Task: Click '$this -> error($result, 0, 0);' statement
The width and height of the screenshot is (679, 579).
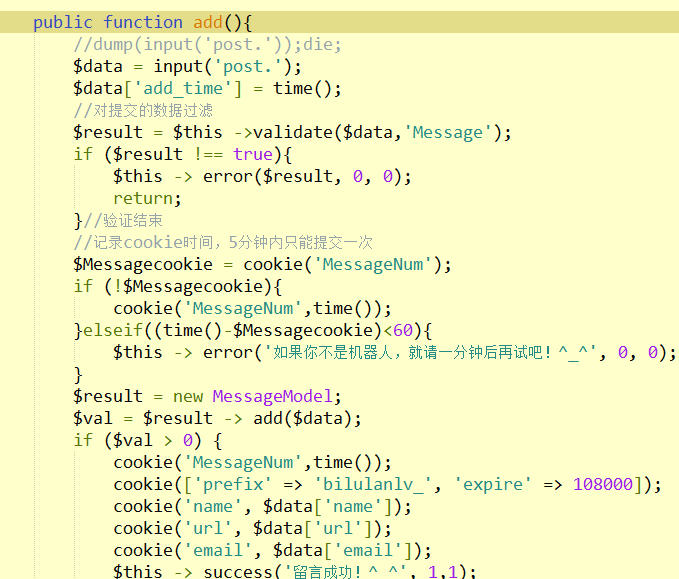Action: pyautogui.click(x=262, y=176)
